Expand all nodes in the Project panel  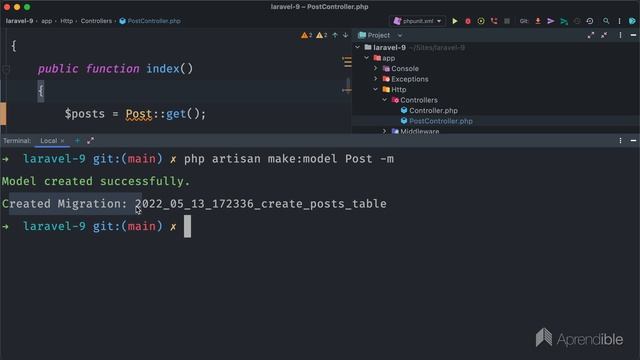[591, 36]
